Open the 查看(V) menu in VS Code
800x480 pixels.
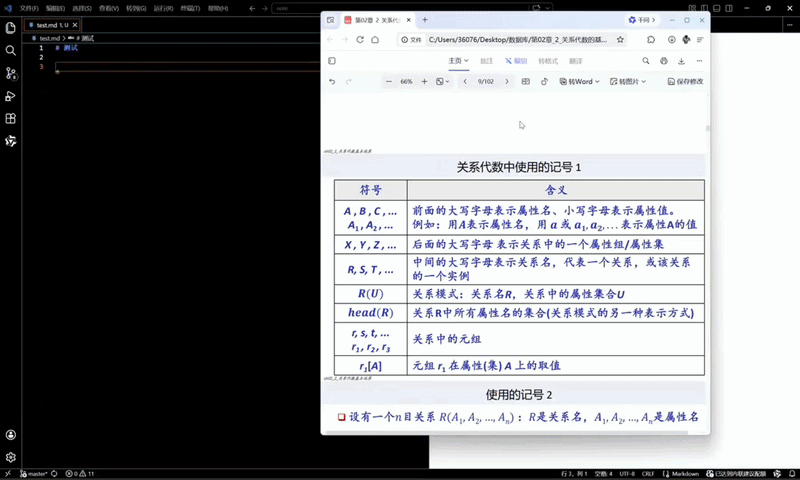[x=109, y=8]
